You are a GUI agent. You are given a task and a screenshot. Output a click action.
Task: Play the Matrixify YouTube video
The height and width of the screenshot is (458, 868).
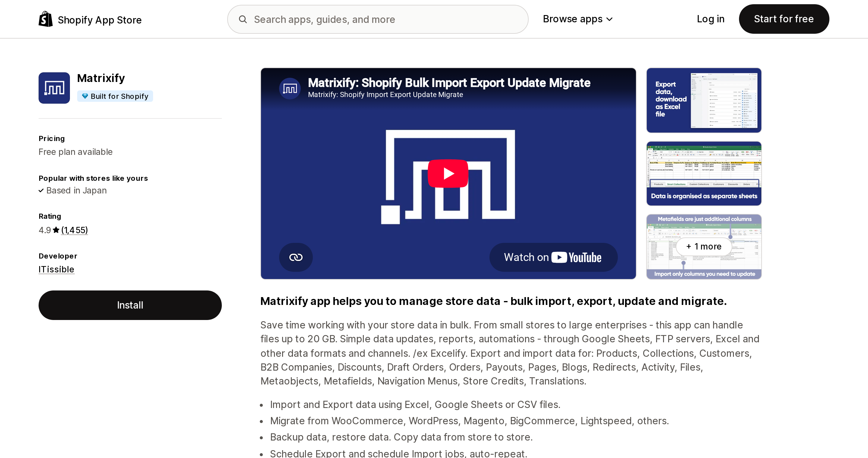[x=448, y=174]
